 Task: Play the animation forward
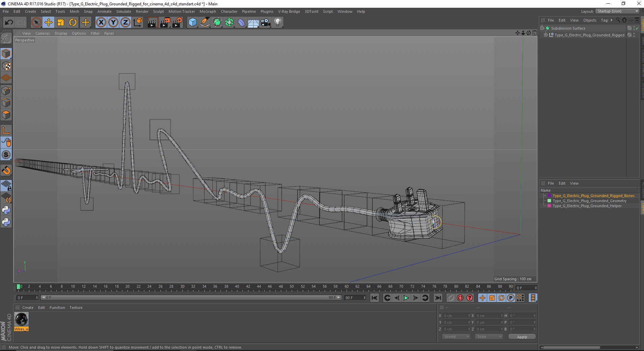[x=406, y=298]
